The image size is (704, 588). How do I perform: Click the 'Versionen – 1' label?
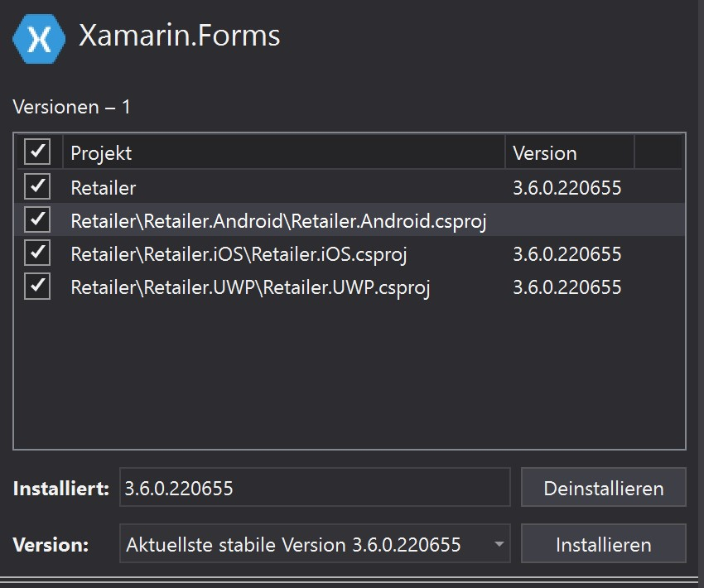click(x=72, y=107)
